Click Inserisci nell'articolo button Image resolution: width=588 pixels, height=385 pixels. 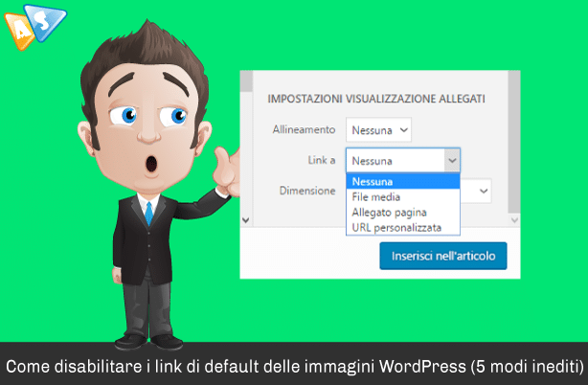pos(443,256)
